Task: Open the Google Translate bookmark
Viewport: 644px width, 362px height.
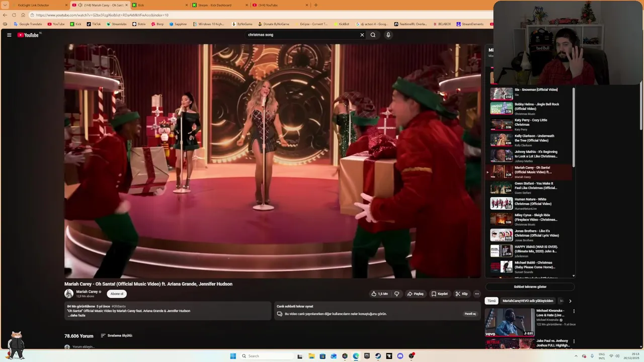Action: [28, 24]
